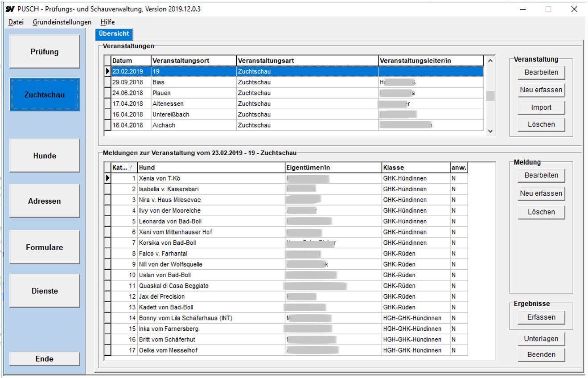This screenshot has width=588, height=378.
Task: Click Löschen in the Meldung group
Action: tap(541, 212)
